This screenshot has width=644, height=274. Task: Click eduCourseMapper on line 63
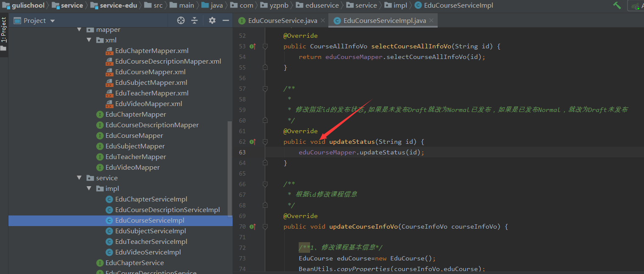click(328, 152)
